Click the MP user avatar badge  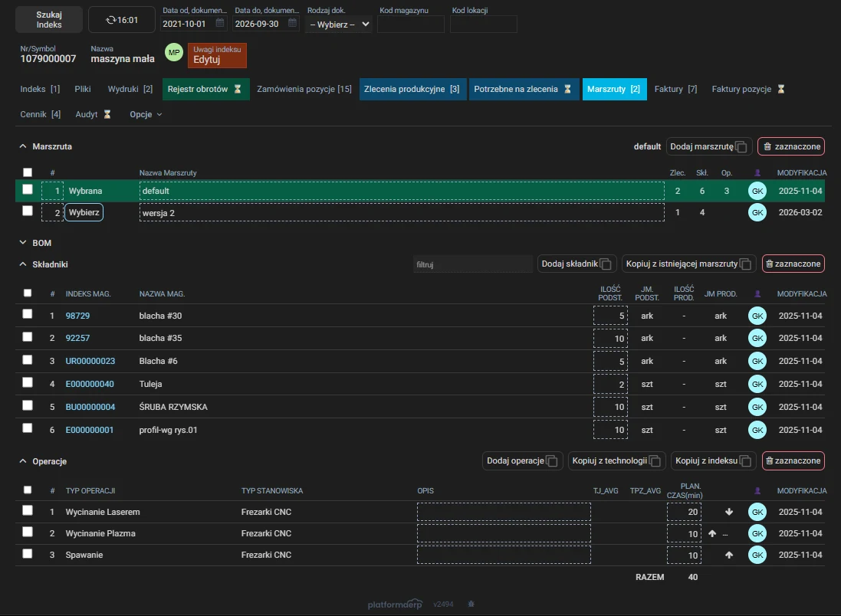(x=174, y=53)
